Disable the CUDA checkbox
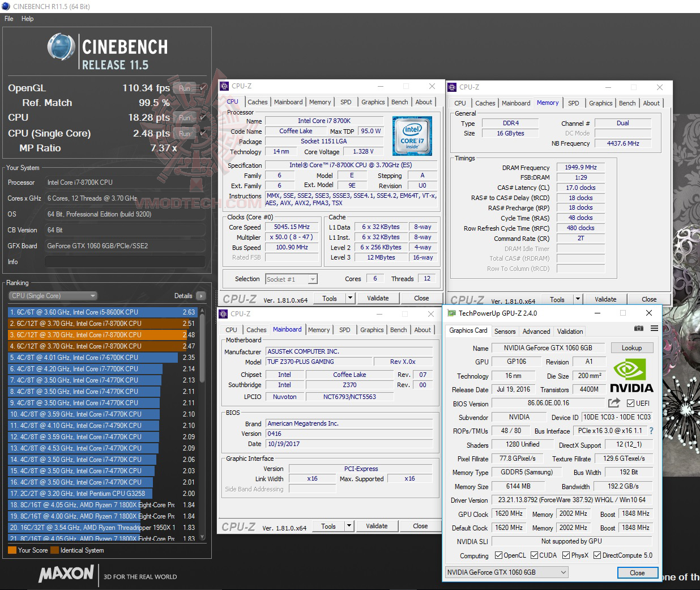 [x=535, y=555]
